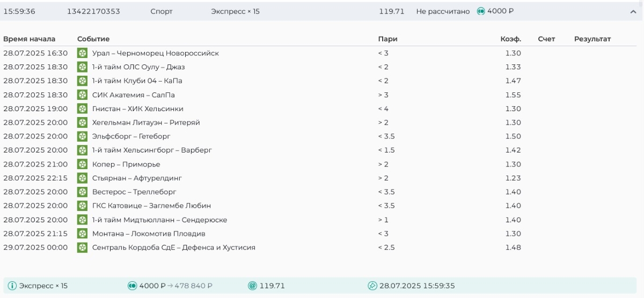This screenshot has width=644, height=298.
Task: Click the info icon next to Экспресс × 15
Action: pos(12,286)
